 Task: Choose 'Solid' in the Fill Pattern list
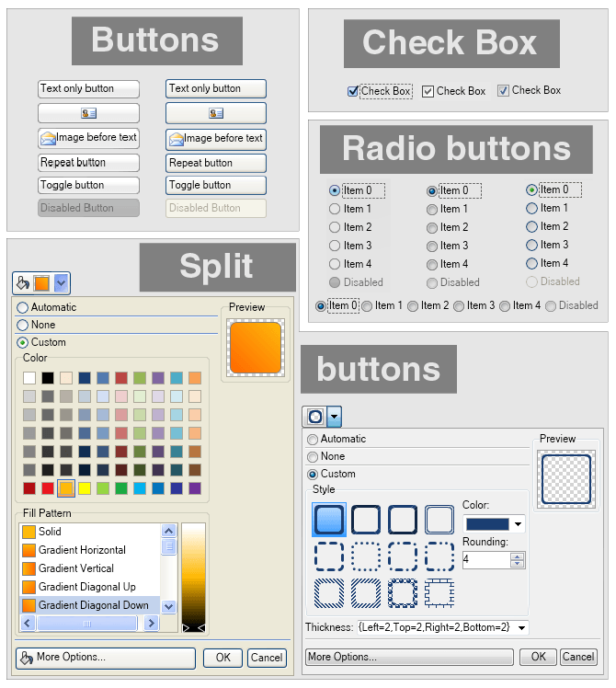[50, 532]
